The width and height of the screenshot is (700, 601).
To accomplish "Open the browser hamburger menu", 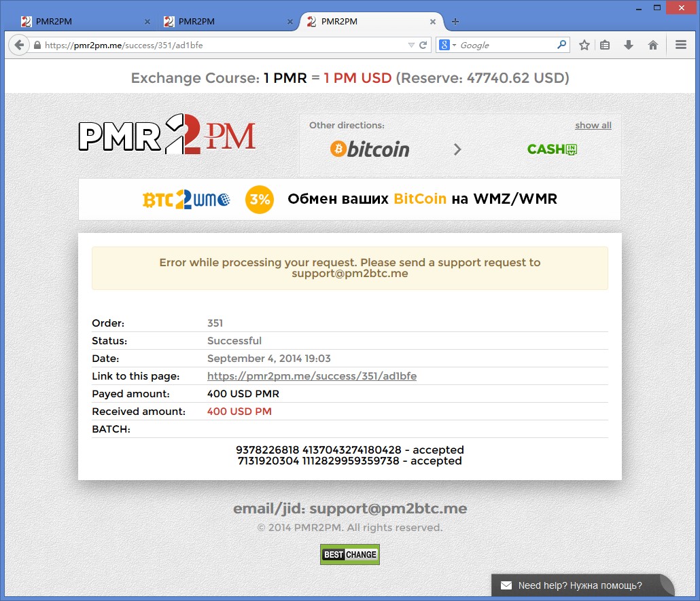I will pyautogui.click(x=681, y=45).
